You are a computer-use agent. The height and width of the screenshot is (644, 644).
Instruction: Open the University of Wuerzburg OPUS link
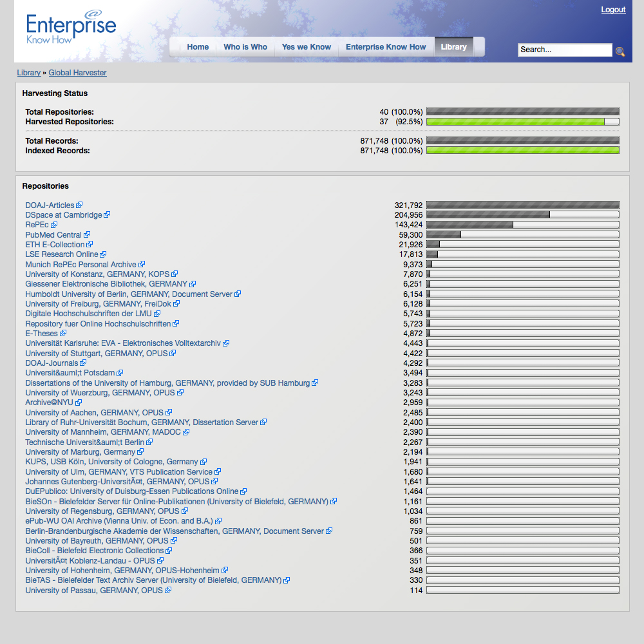(x=100, y=393)
